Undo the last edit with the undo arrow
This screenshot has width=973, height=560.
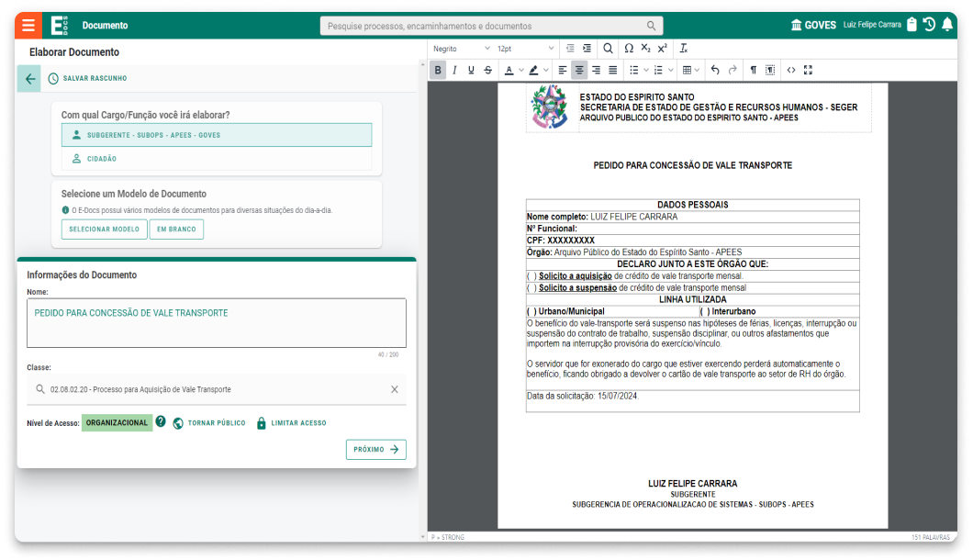(715, 70)
